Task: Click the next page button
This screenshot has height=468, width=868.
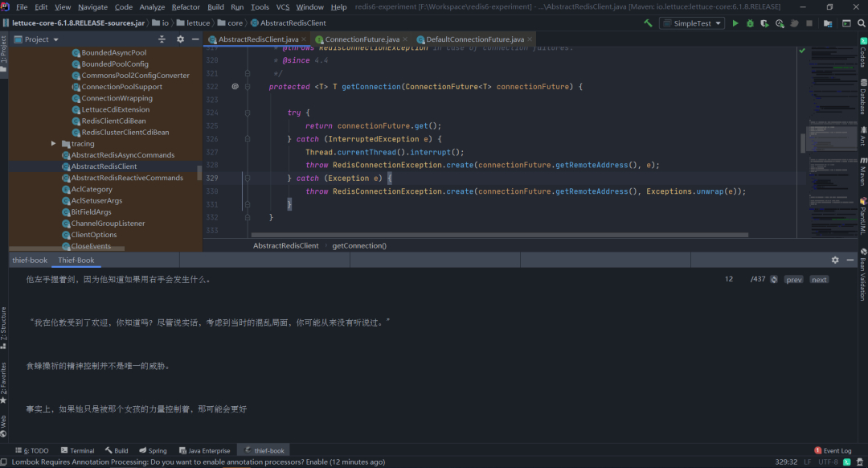Action: (x=819, y=280)
